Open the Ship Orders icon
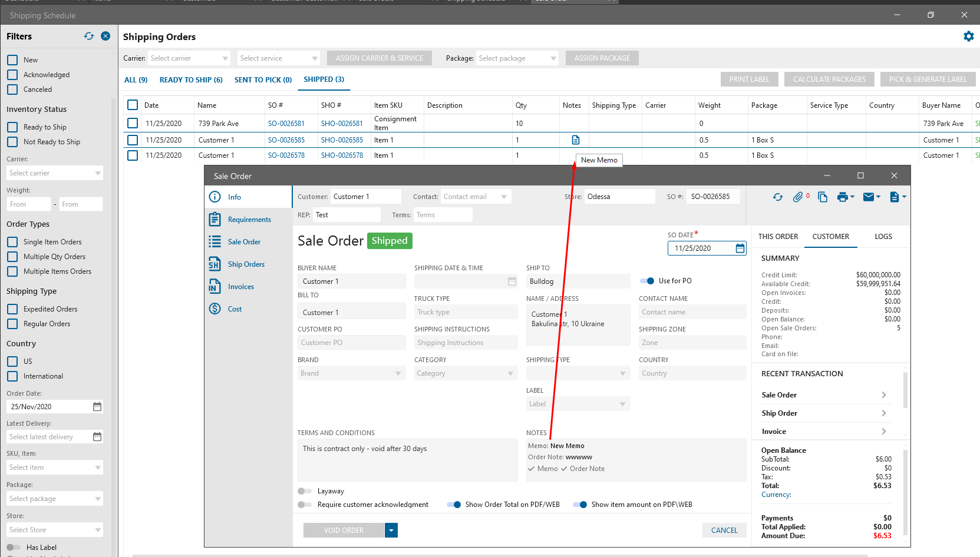Screen dimensions: 980x557 [x=215, y=264]
